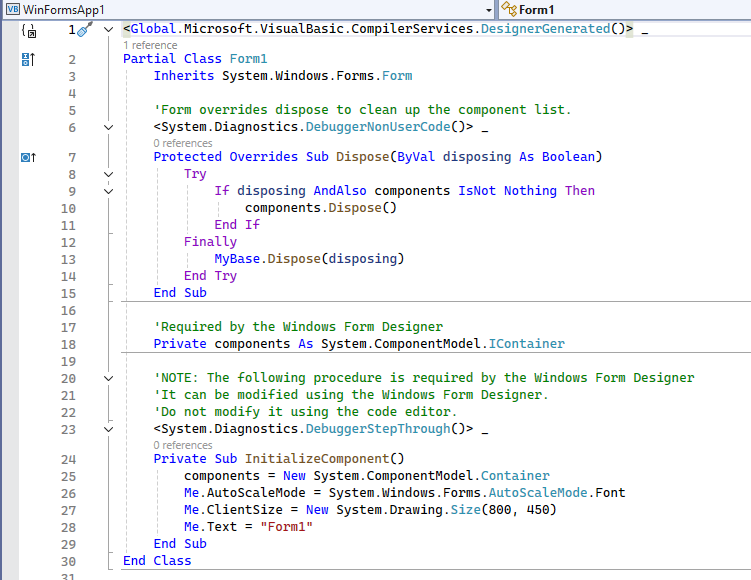Click the Boolean keyword on line 7
This screenshot has height=580, width=751.
click(x=569, y=157)
